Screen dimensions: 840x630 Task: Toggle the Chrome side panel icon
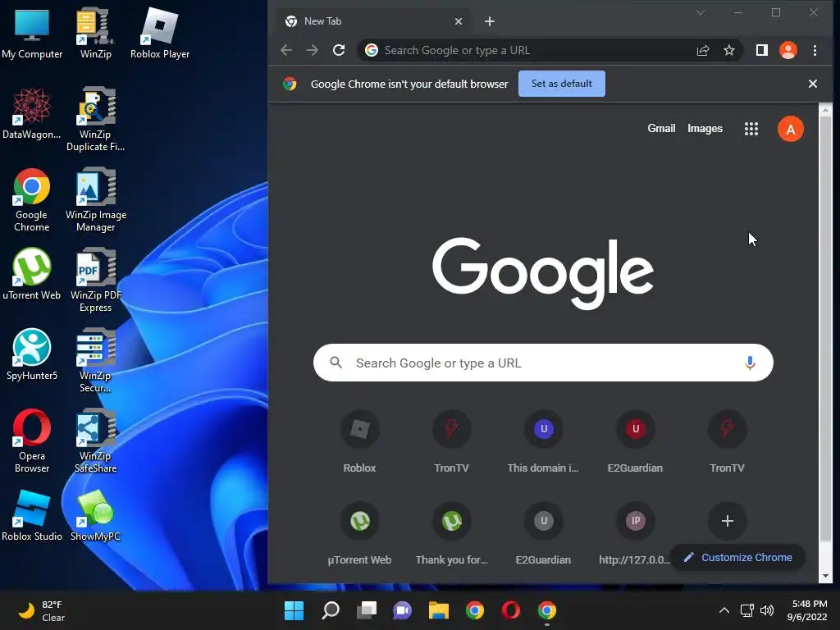[762, 50]
